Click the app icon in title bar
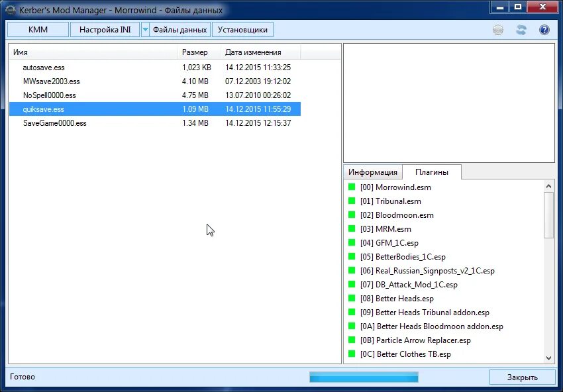 11,10
